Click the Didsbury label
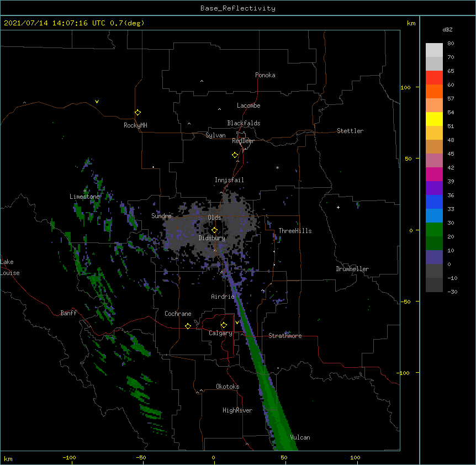The height and width of the screenshot is (465, 476). (x=212, y=238)
